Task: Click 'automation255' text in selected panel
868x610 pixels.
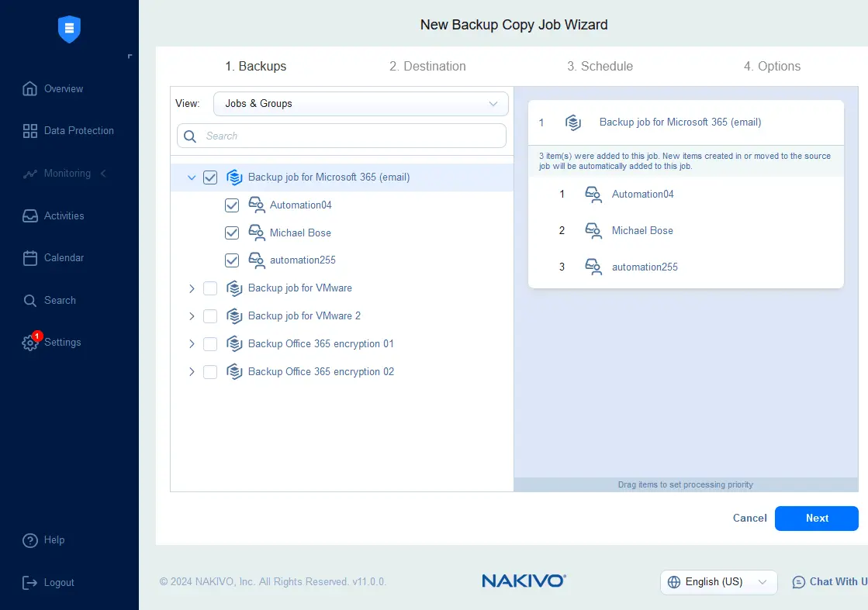Action: pos(645,267)
